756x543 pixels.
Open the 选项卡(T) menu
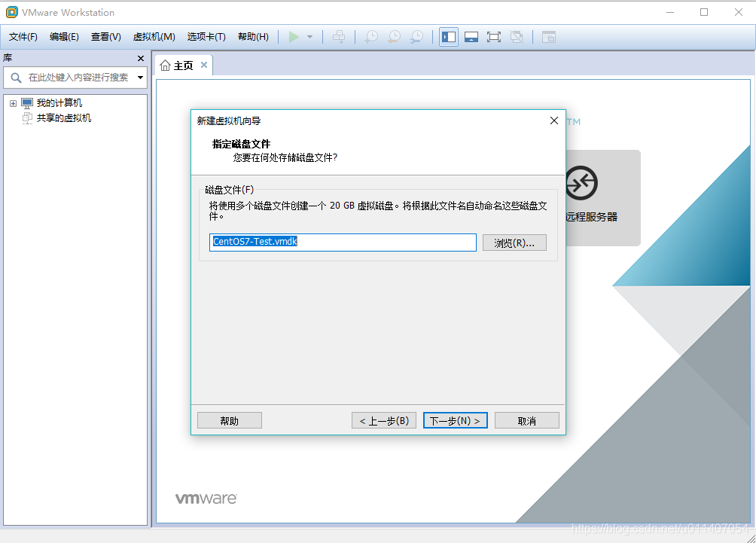pos(206,37)
